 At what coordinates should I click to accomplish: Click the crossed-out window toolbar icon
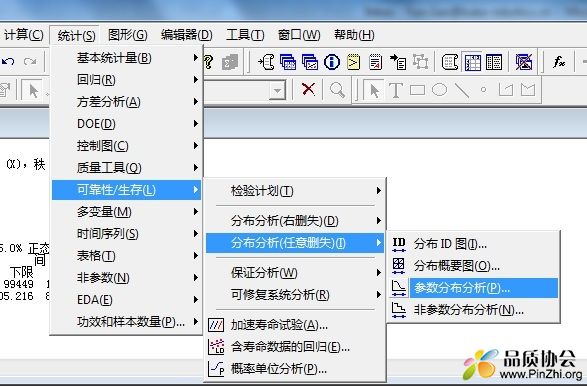click(x=524, y=62)
